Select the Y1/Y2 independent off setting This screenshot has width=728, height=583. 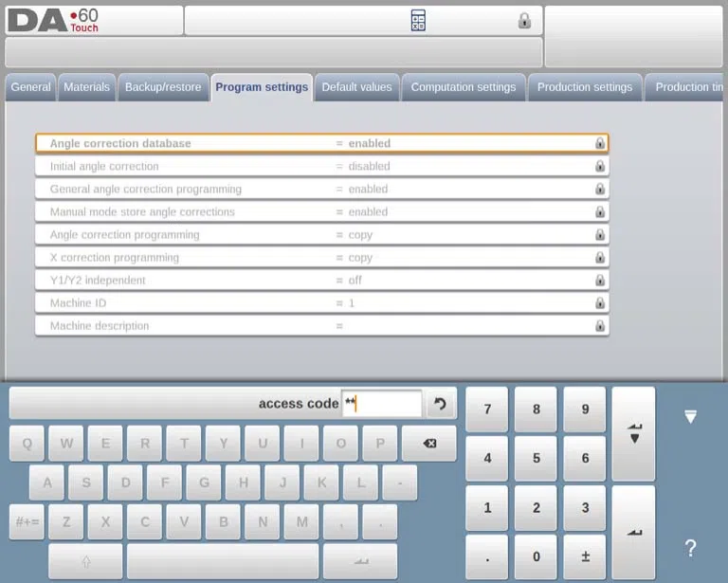coord(322,280)
